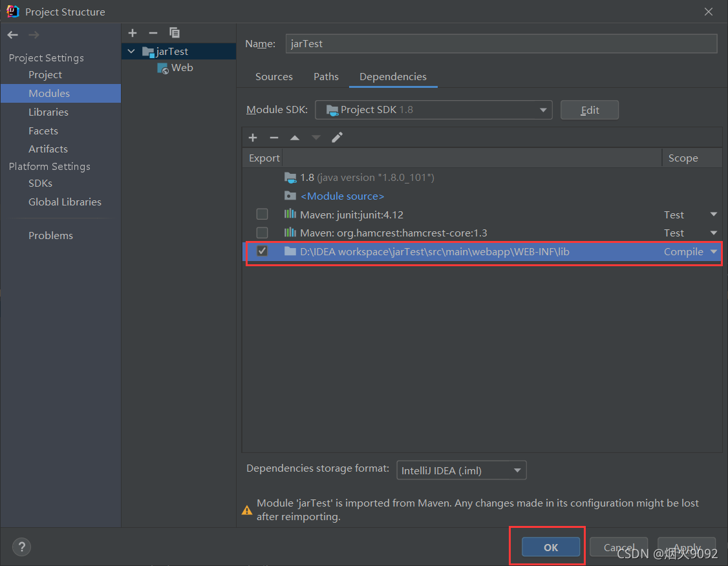728x566 pixels.
Task: Open Global Libraries in the sidebar
Action: [65, 202]
